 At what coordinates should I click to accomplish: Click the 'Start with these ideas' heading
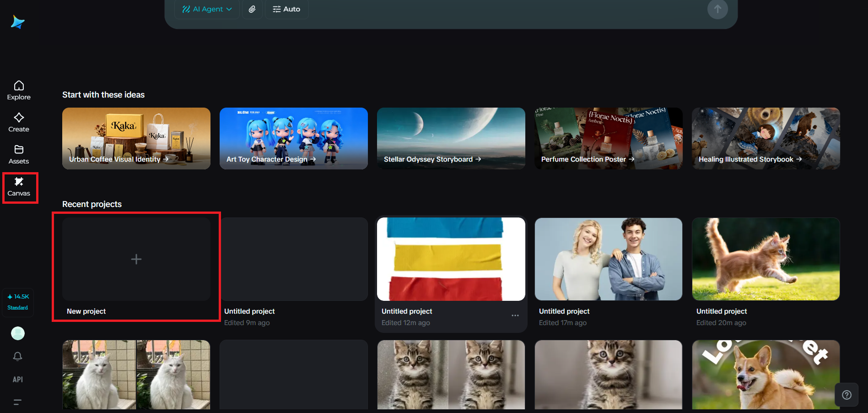coord(103,95)
